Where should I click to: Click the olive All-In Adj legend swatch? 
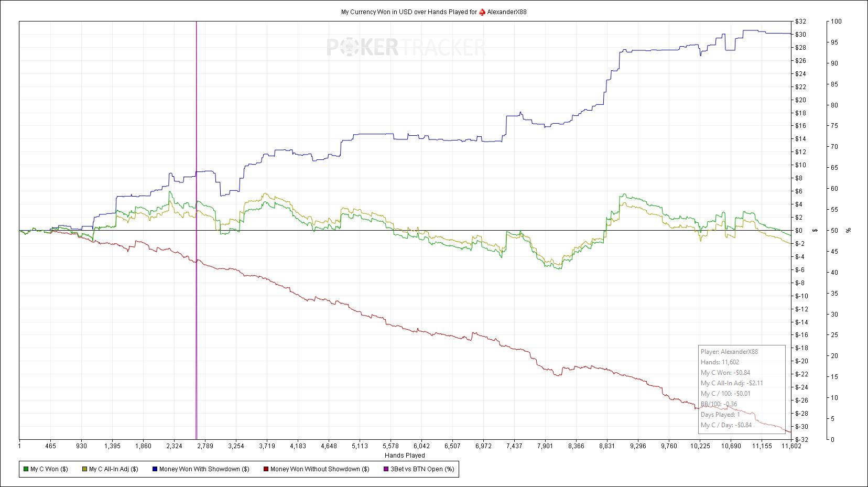tap(85, 469)
